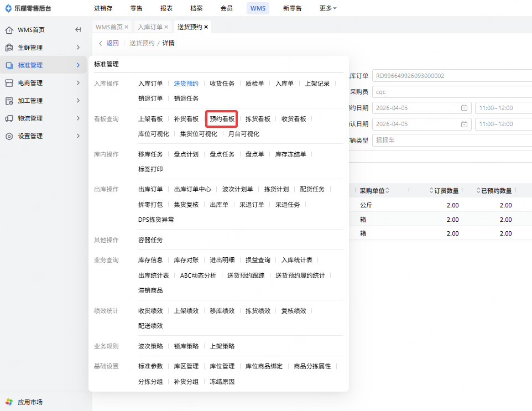Click the 标准管理 sidebar icon
532x411 pixels.
coord(9,65)
